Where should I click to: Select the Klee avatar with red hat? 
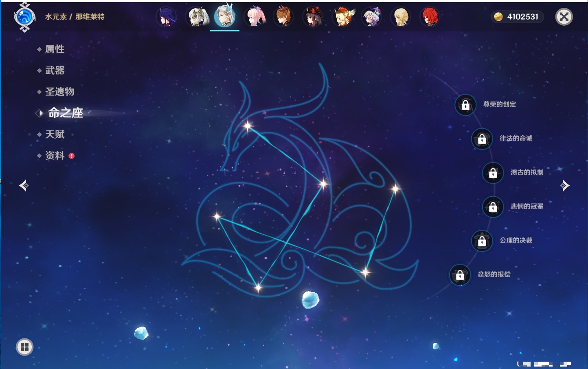[342, 17]
